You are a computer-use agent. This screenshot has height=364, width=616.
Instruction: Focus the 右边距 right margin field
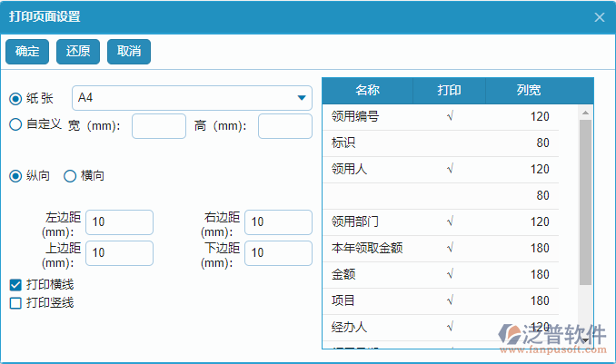(278, 222)
